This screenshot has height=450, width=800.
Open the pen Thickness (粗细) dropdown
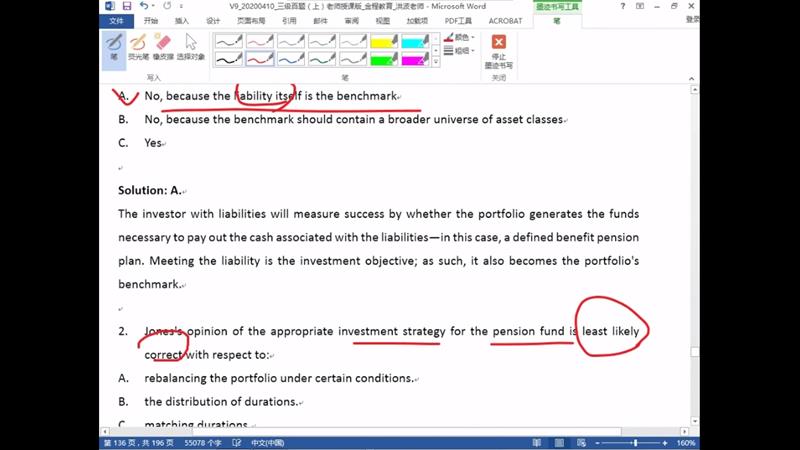click(460, 50)
